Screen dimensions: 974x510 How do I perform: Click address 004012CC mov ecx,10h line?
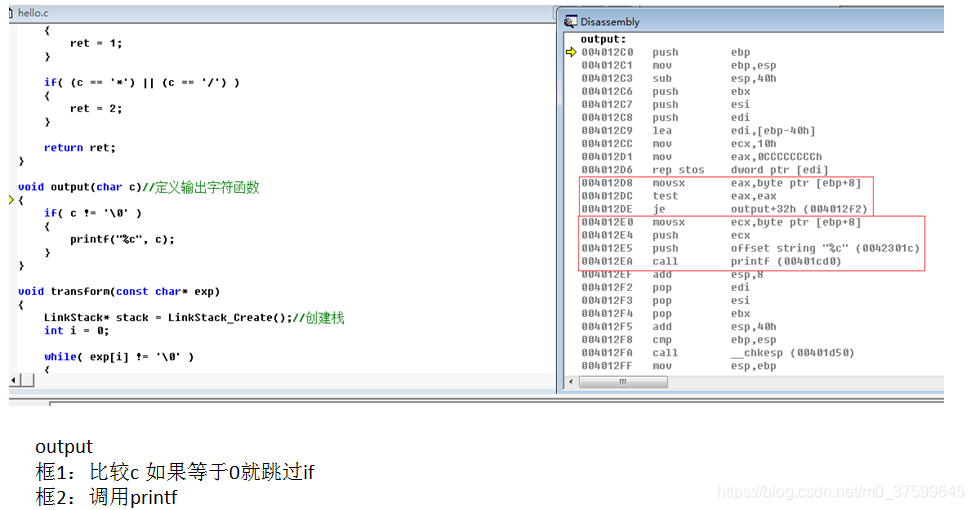tap(679, 143)
